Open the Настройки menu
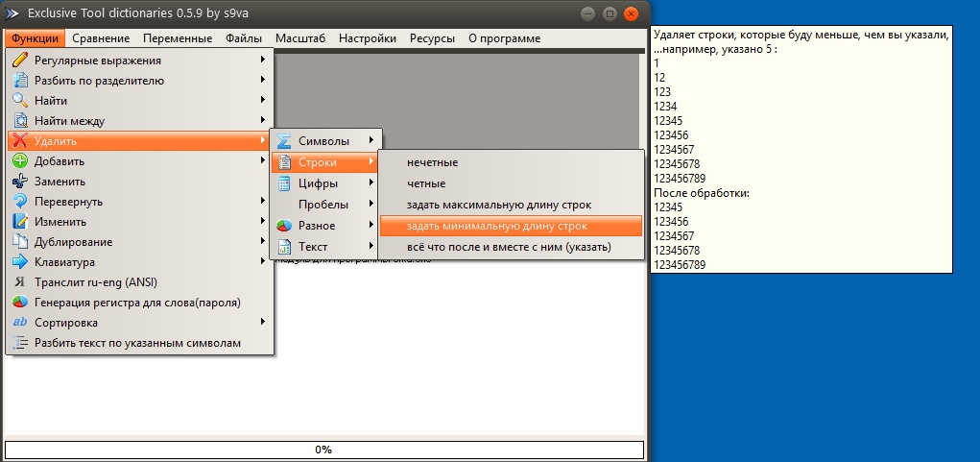 [367, 38]
